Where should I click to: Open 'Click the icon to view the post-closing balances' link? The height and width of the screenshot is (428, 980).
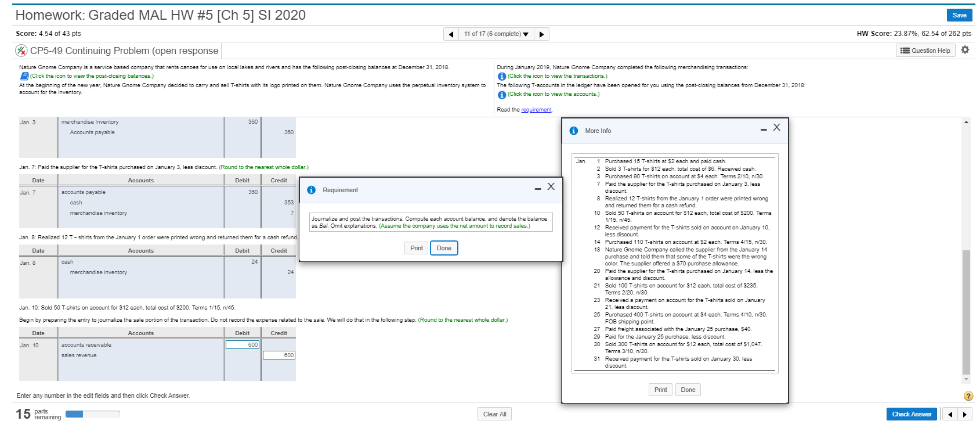[x=92, y=76]
